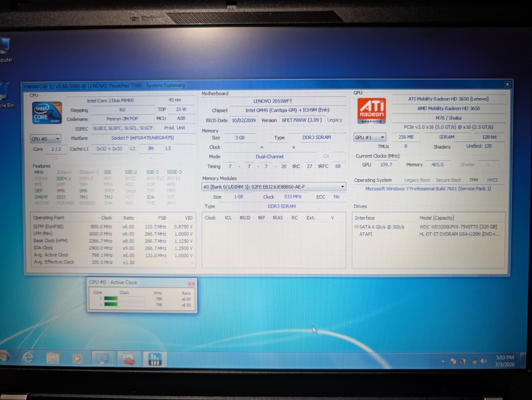This screenshot has width=532, height=400.
Task: Click the ATI Radeon Graphics logo
Action: [x=371, y=111]
